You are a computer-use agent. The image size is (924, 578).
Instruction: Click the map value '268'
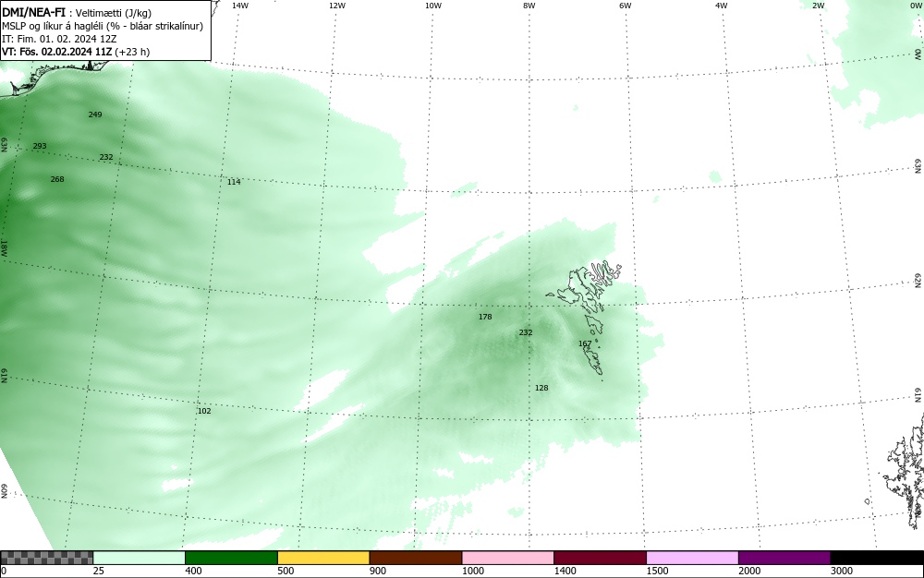pos(57,179)
